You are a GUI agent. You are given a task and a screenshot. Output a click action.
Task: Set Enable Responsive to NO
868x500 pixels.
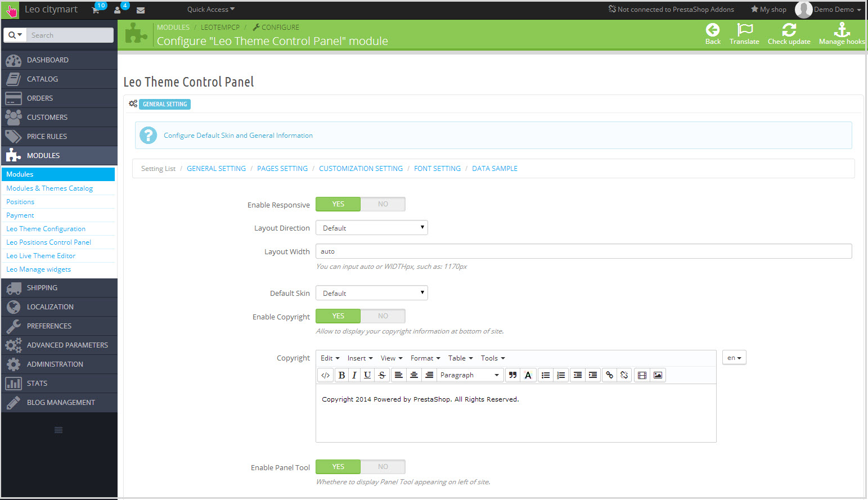[x=383, y=204]
